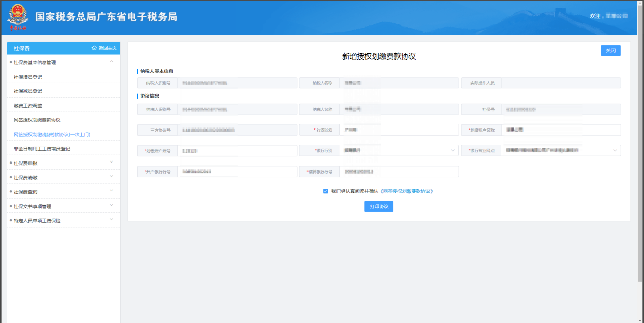Screen dimensions: 644x323
Task: Expand the 社保费查询 section chevron
Action: pos(111,191)
